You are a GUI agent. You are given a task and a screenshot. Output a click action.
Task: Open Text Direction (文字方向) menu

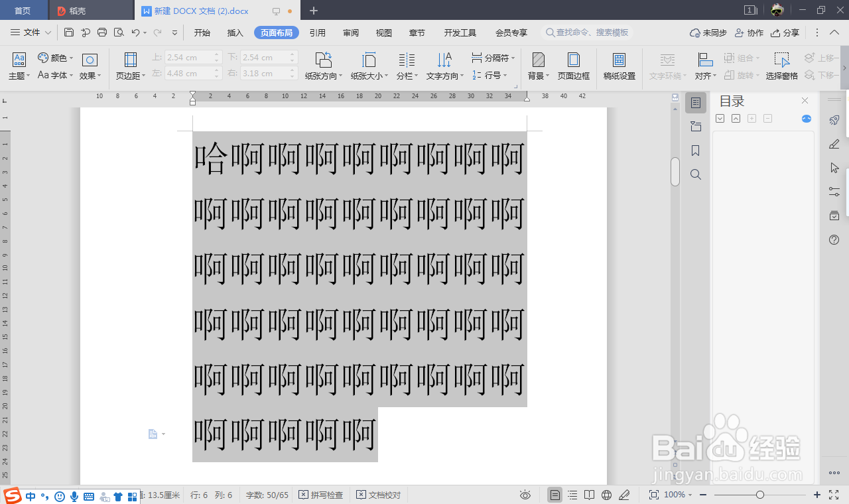click(x=444, y=66)
